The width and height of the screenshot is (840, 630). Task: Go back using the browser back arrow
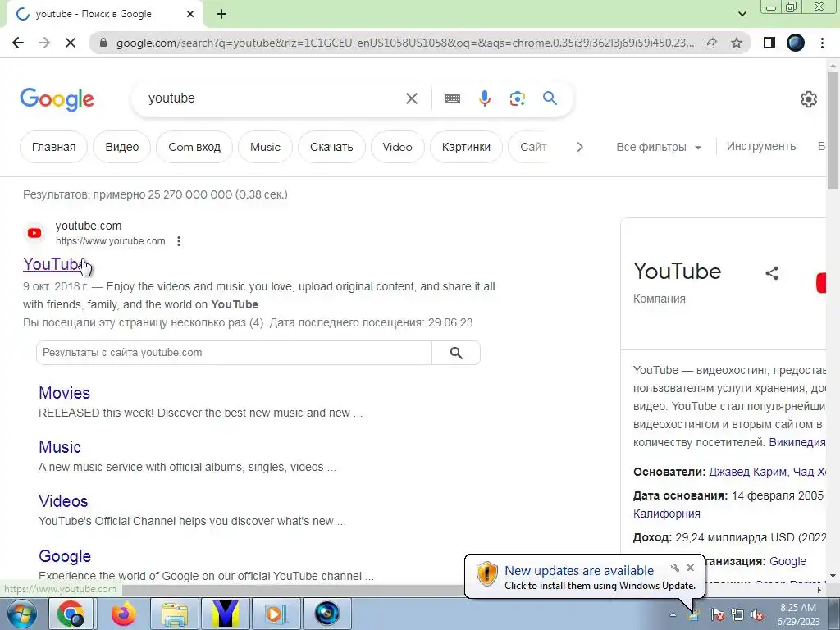point(18,43)
